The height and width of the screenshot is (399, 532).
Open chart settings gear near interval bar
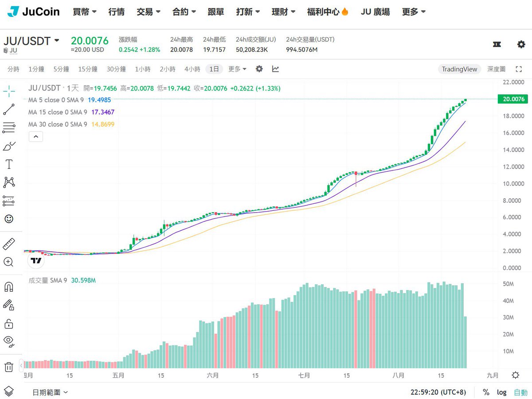pyautogui.click(x=259, y=69)
